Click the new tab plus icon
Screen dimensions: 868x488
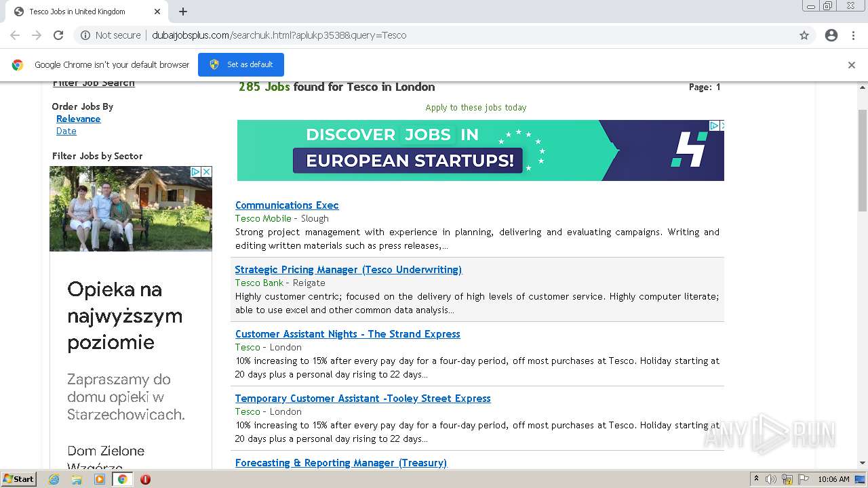coord(183,12)
